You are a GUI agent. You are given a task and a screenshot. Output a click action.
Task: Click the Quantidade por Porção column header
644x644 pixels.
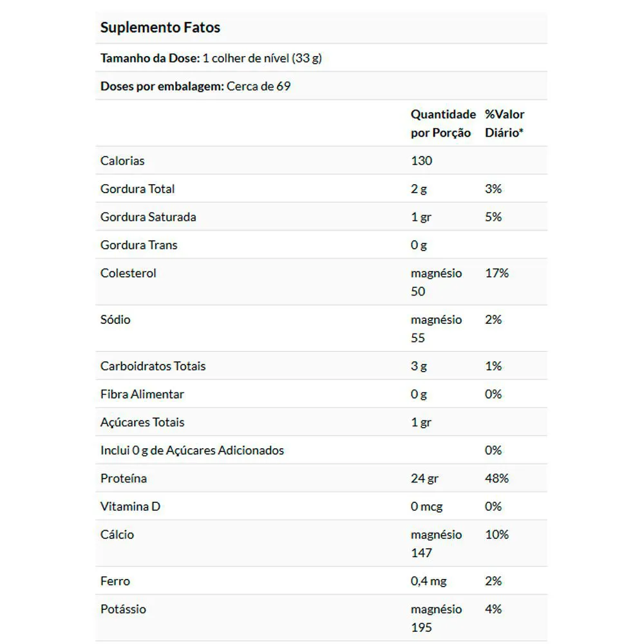(443, 123)
